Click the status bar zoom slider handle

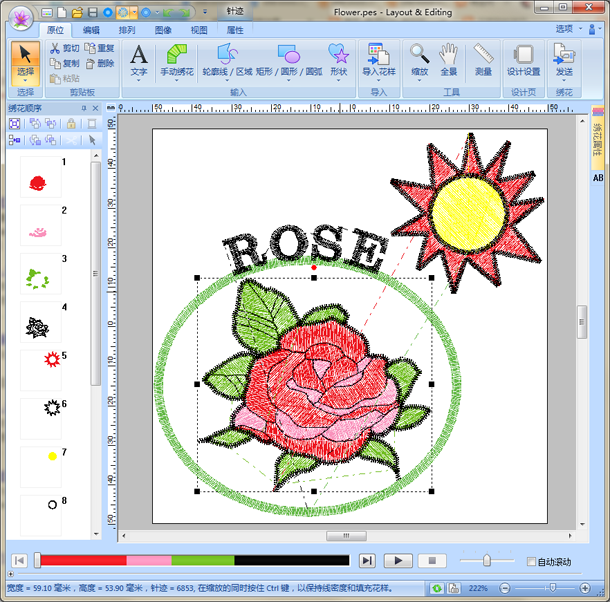coord(552,588)
